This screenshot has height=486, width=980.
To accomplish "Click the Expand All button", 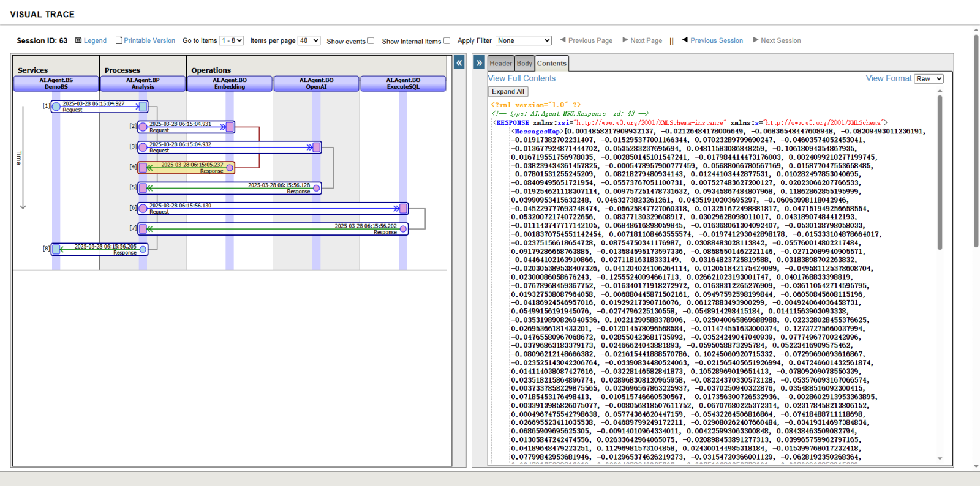I will pos(508,91).
